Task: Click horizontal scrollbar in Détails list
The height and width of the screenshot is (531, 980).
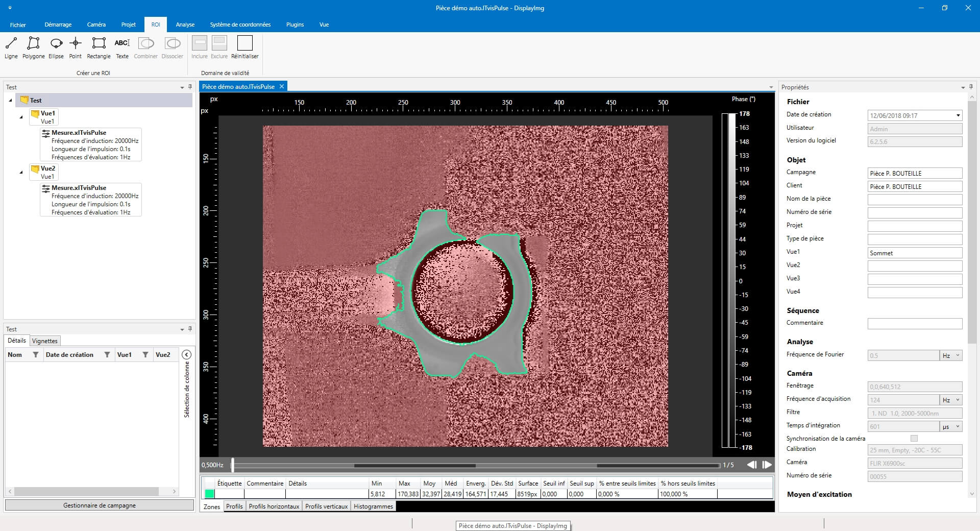Action: [86, 491]
